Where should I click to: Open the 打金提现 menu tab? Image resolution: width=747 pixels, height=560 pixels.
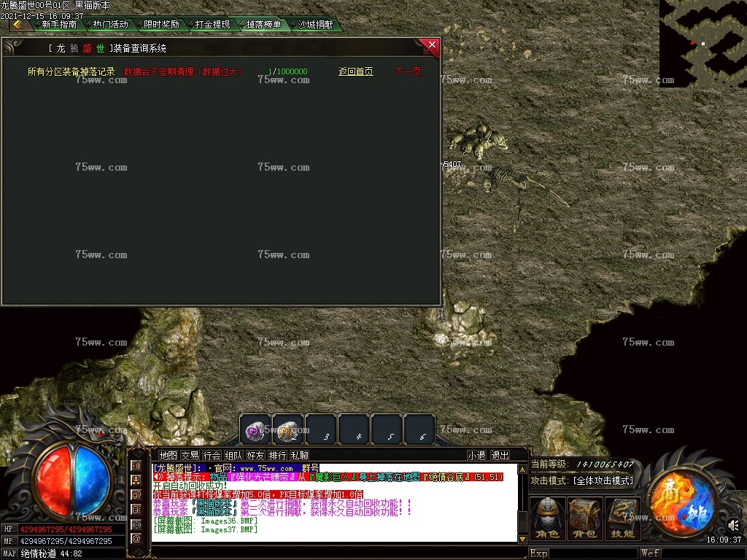click(x=212, y=25)
